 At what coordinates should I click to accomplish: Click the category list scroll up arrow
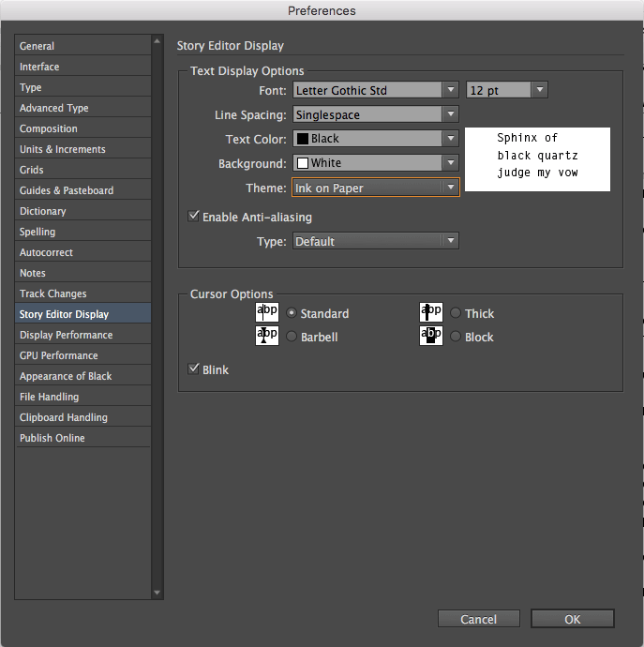click(x=157, y=41)
